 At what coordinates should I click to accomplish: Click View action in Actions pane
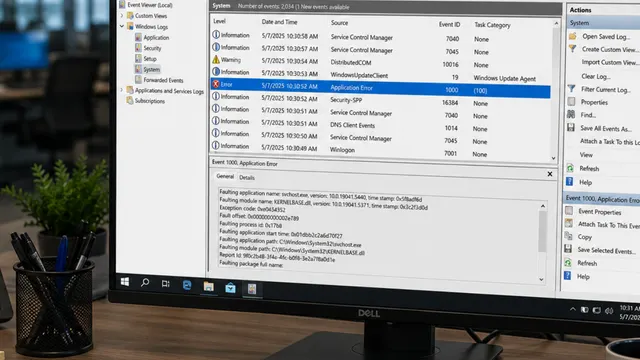[586, 155]
